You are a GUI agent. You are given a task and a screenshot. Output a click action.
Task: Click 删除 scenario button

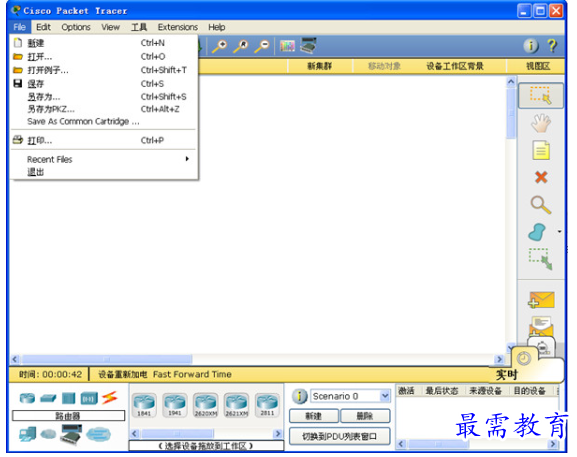[365, 416]
